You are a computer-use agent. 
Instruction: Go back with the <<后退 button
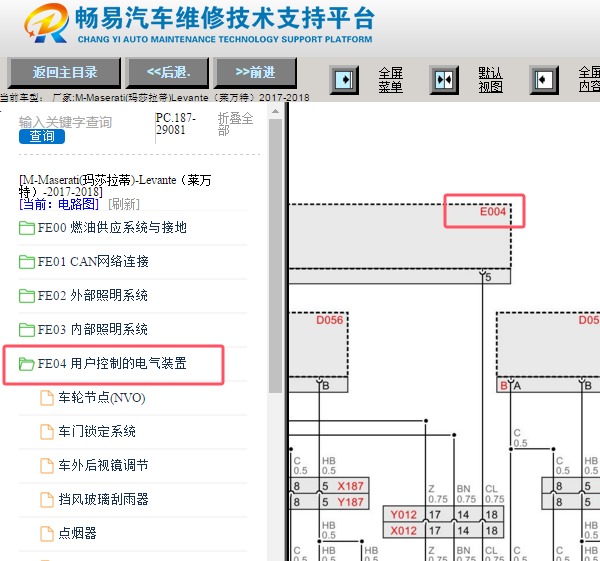[x=168, y=72]
